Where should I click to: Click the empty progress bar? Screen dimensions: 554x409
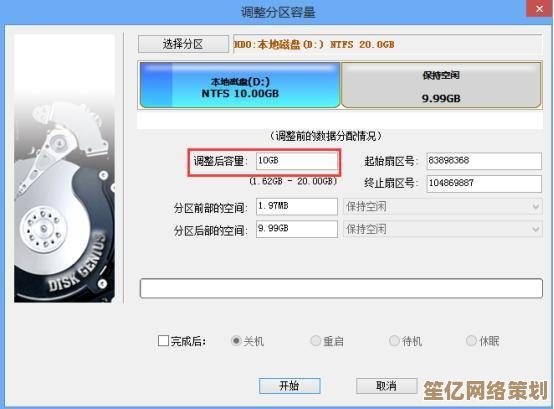pos(341,288)
